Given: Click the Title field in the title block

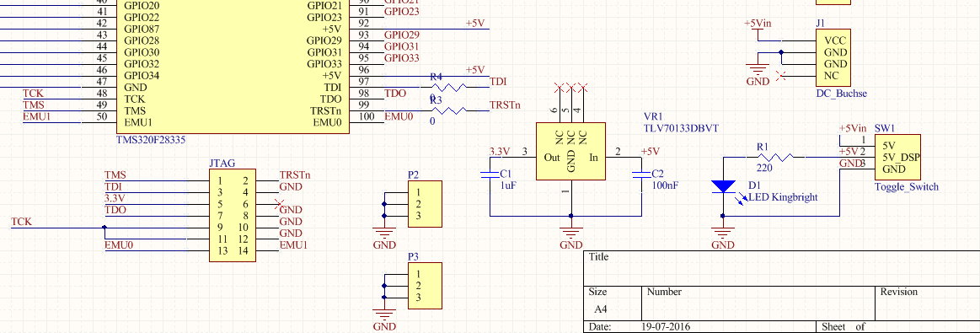Looking at the screenshot, I should pyautogui.click(x=599, y=257).
